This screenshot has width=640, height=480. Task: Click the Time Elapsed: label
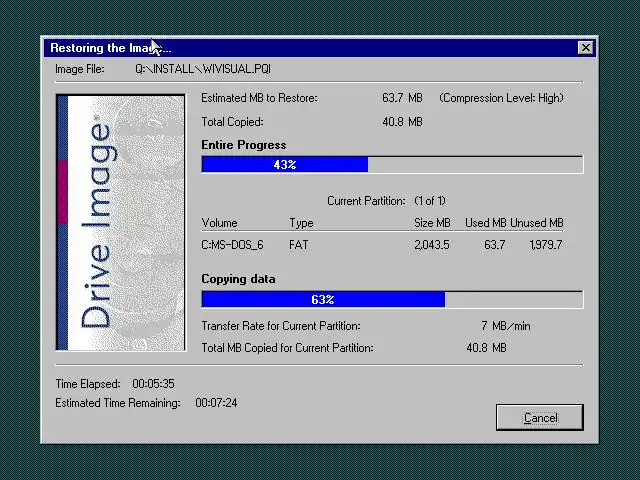[x=88, y=384]
